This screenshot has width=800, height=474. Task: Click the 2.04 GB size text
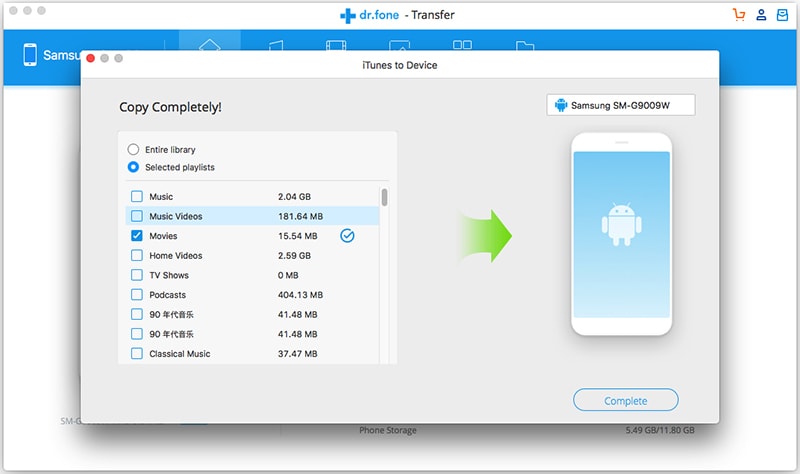click(x=294, y=196)
